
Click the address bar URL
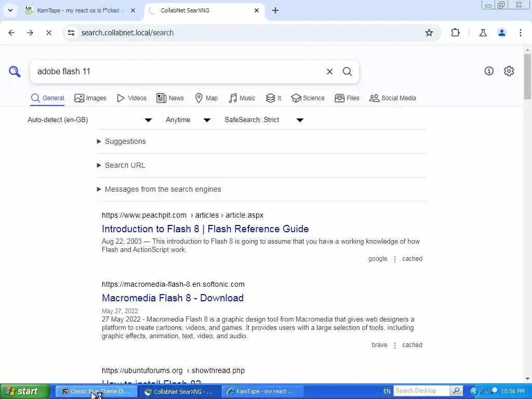(128, 33)
